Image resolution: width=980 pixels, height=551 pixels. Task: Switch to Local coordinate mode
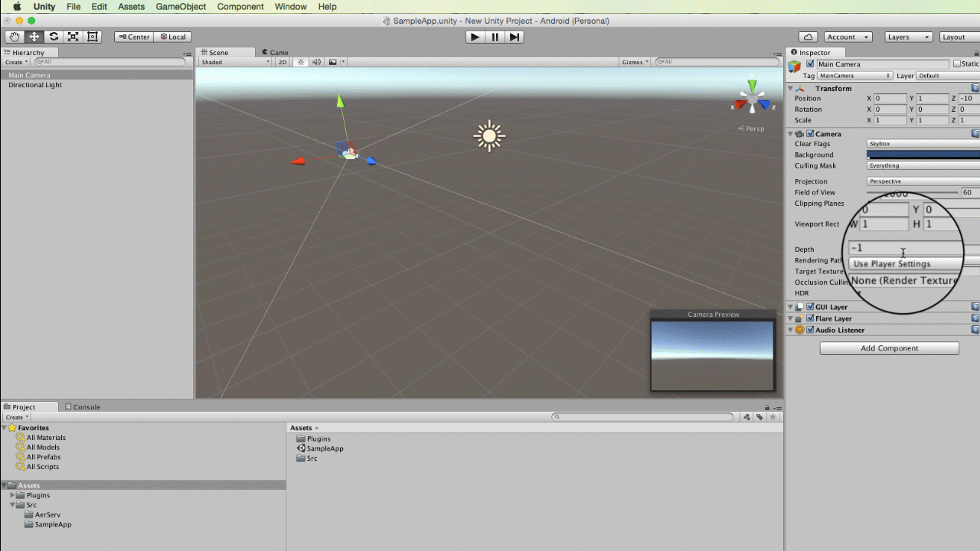pyautogui.click(x=176, y=36)
